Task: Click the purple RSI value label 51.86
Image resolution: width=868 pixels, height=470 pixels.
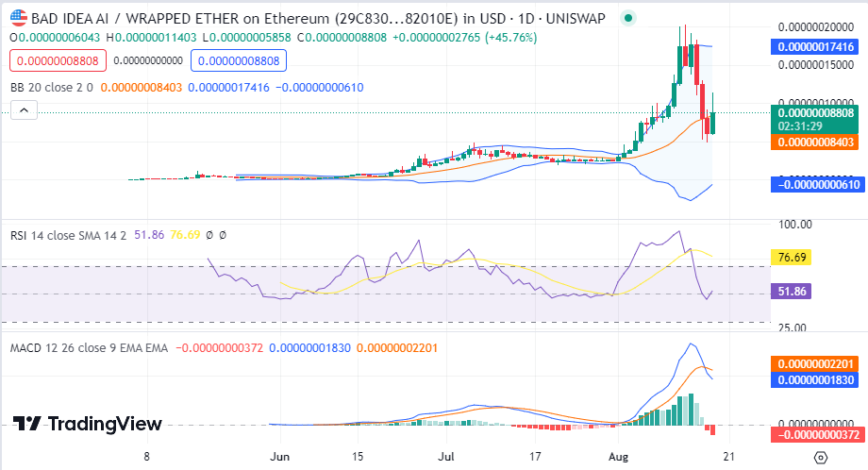Action: (x=791, y=292)
